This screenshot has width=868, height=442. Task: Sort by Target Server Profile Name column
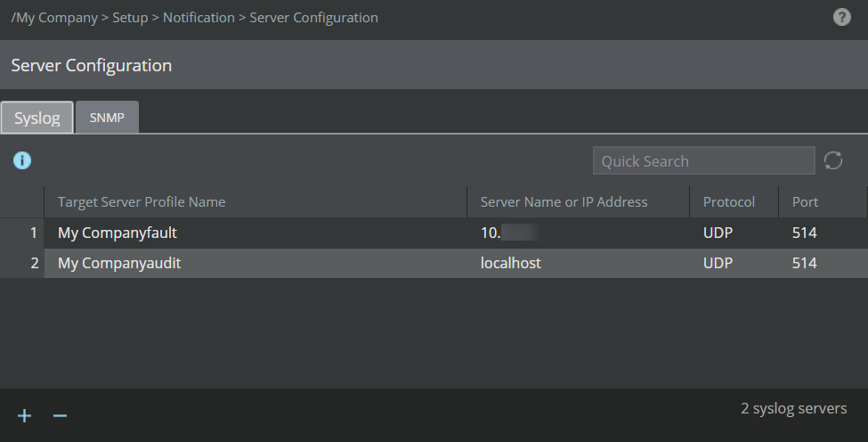click(x=256, y=202)
